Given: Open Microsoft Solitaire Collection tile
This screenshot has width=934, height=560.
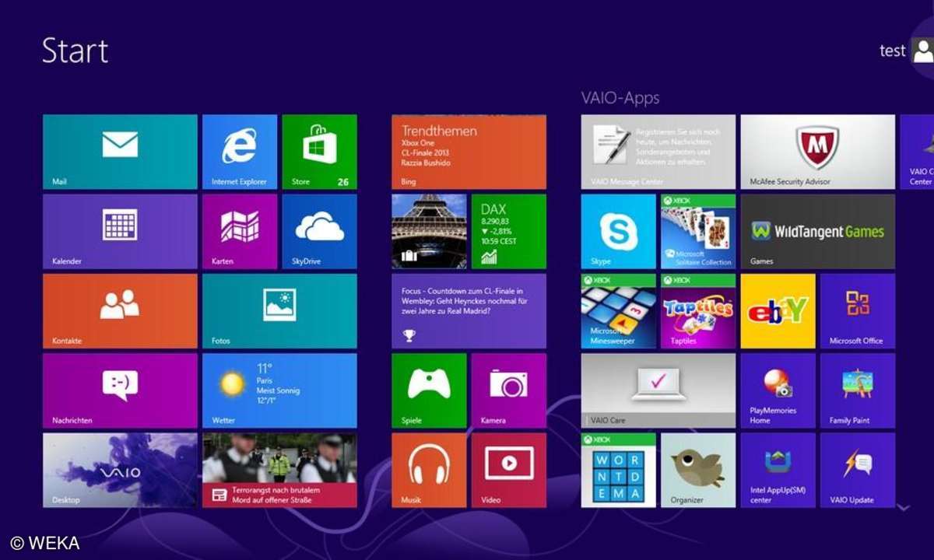Looking at the screenshot, I should click(698, 232).
